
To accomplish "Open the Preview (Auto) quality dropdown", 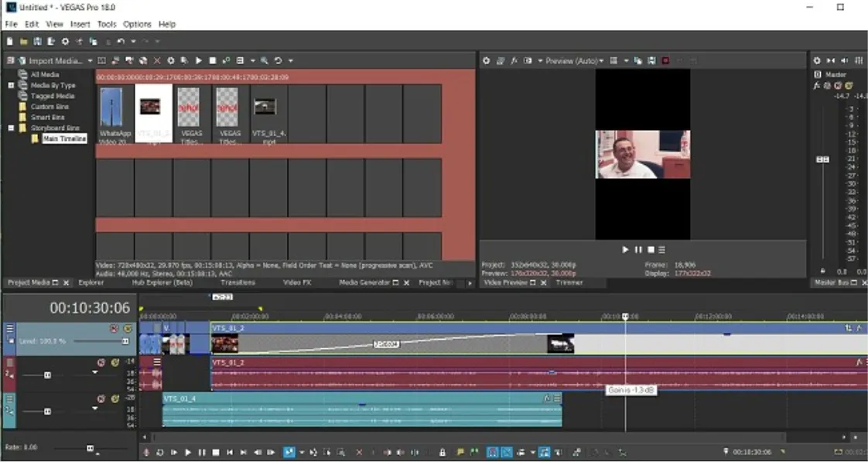I will point(602,61).
